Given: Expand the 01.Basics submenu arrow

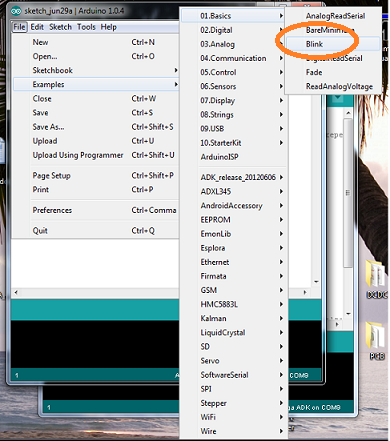Looking at the screenshot, I should click(281, 16).
